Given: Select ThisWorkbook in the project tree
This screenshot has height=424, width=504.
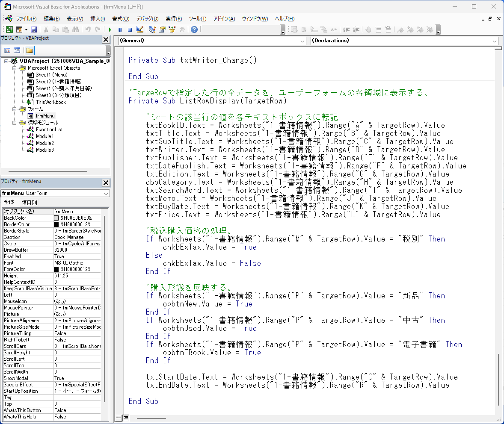Looking at the screenshot, I should point(50,102).
